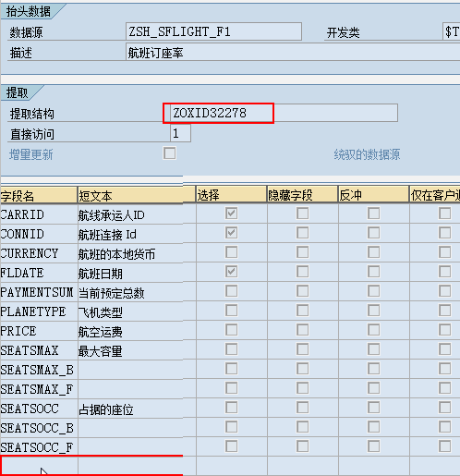Click the 提取结构 field ZOXID32278
460x476 pixels.
click(284, 113)
